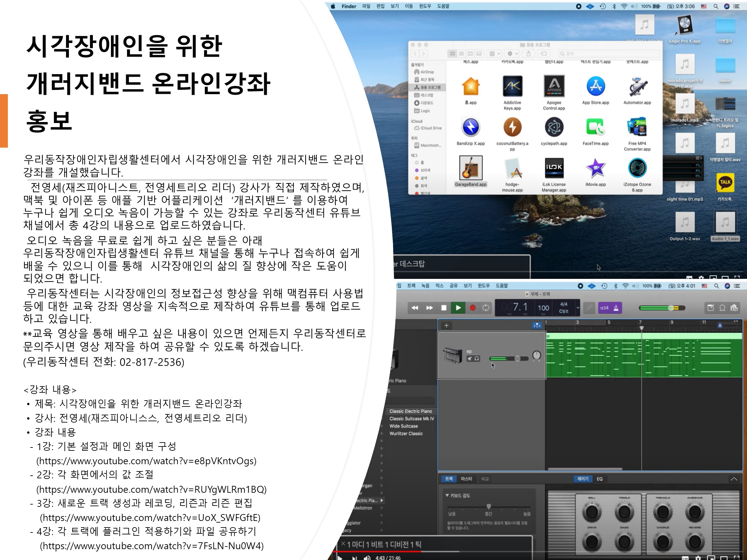Open GarageBand media browser button

[734, 307]
